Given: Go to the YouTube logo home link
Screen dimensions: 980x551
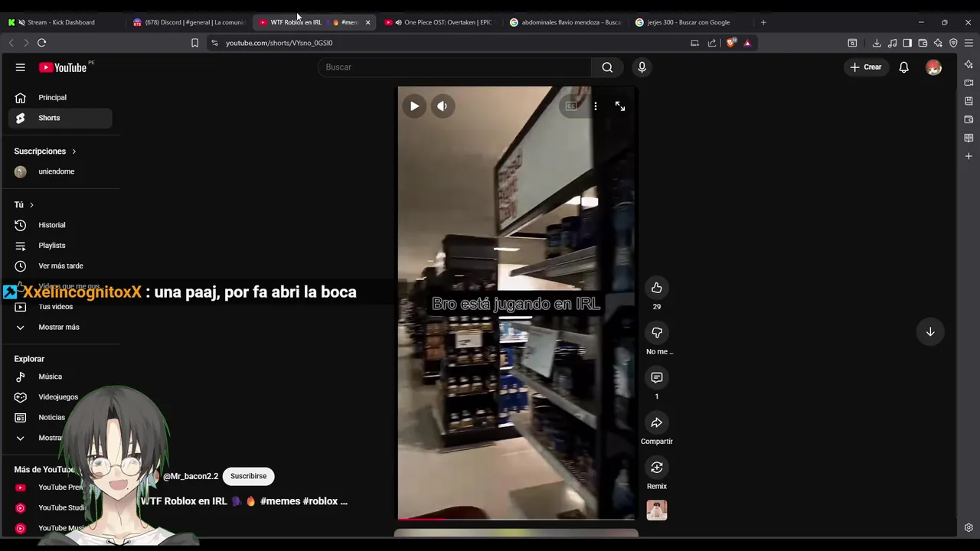Looking at the screenshot, I should 63,67.
